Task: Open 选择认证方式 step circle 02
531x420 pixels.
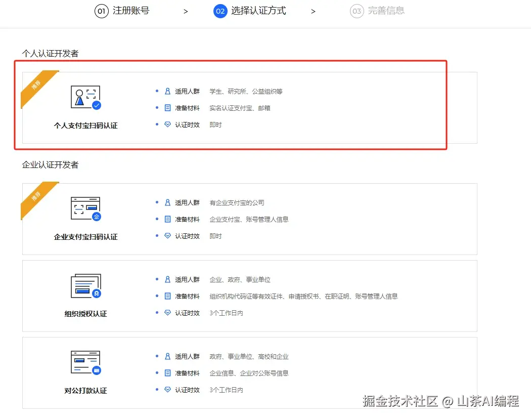Action: click(219, 11)
